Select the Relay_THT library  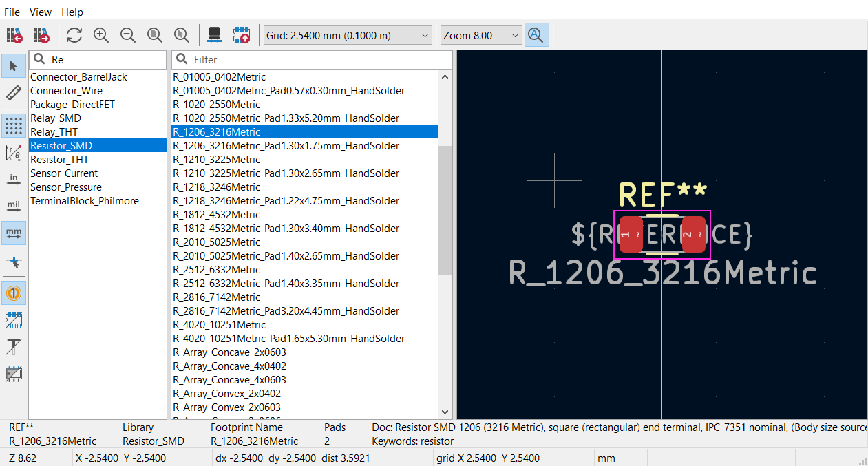click(54, 132)
